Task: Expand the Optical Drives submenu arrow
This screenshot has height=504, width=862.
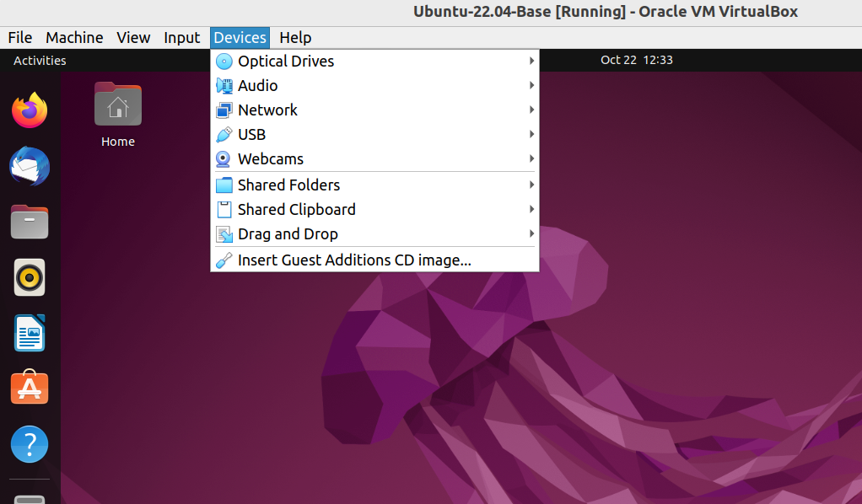Action: click(x=531, y=61)
